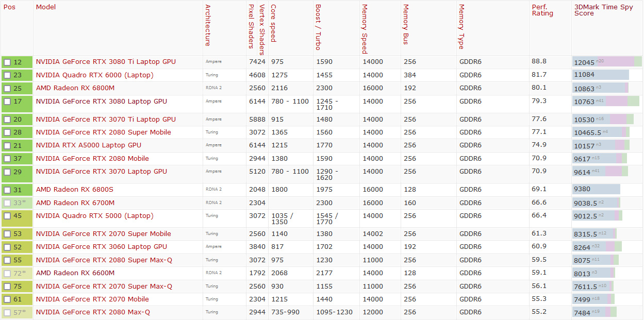Enable the checkbox for GeForce RTX 2070 Mobile
The width and height of the screenshot is (644, 320).
7,299
